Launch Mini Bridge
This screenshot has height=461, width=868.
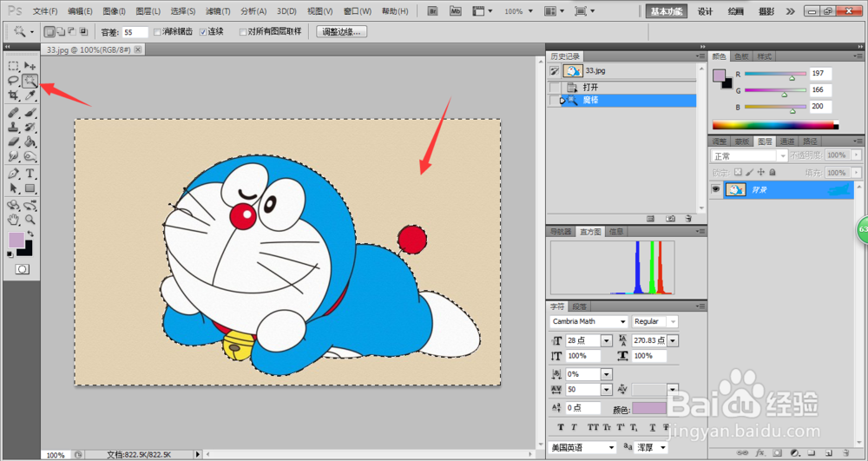(455, 11)
